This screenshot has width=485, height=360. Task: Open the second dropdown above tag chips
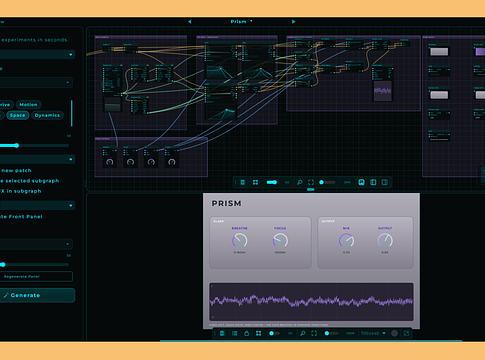pyautogui.click(x=36, y=83)
